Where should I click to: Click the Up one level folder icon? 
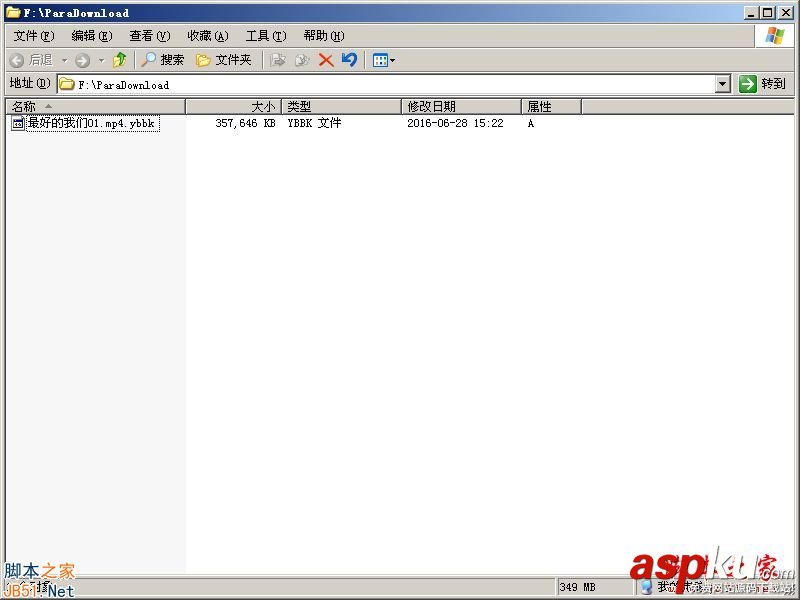click(120, 59)
